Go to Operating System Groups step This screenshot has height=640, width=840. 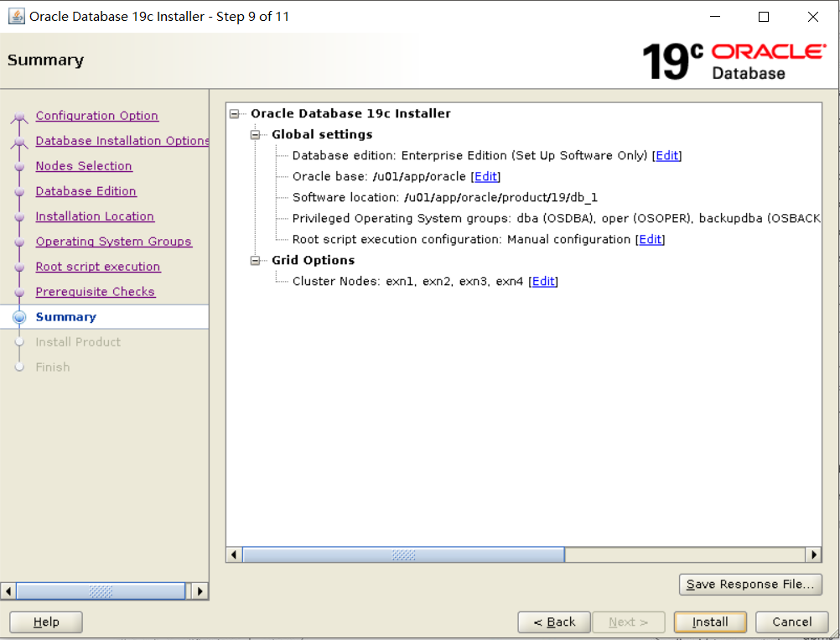113,242
